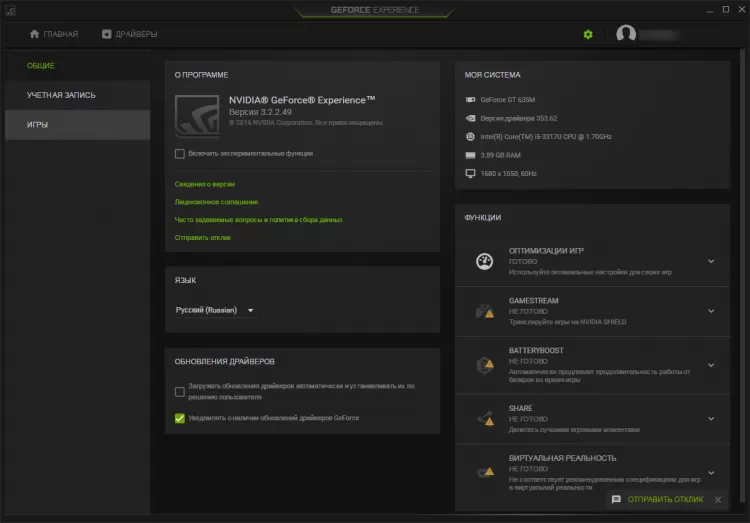Click the green Отправить отклик link
This screenshot has height=523, width=750.
click(203, 237)
